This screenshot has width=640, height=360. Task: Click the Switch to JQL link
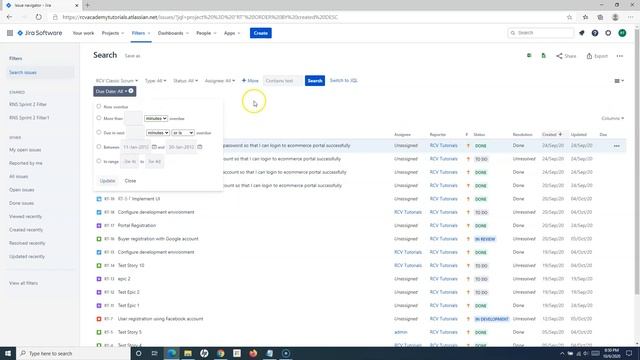pos(344,80)
